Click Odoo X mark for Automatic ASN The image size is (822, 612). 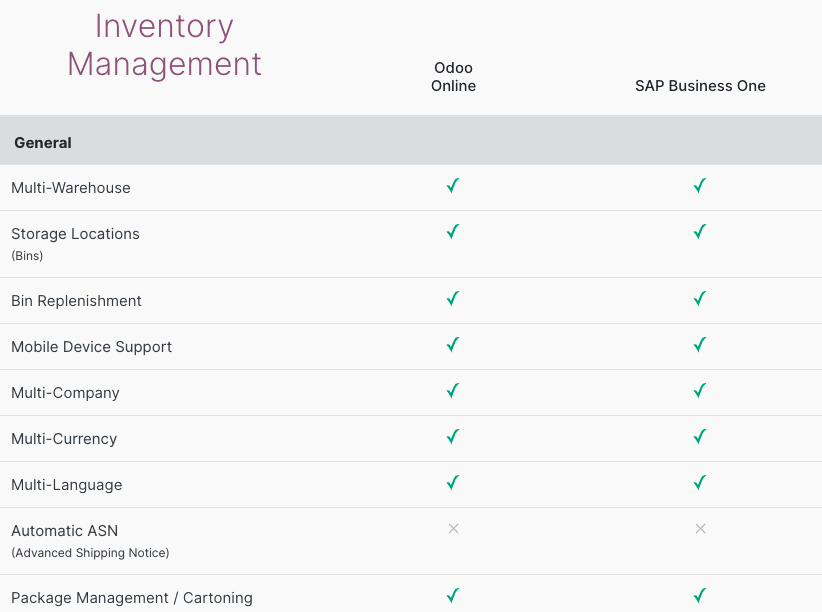pos(453,529)
